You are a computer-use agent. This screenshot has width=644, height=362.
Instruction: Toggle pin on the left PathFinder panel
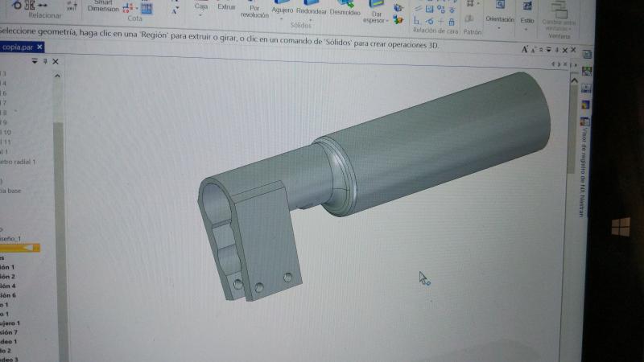[x=45, y=61]
